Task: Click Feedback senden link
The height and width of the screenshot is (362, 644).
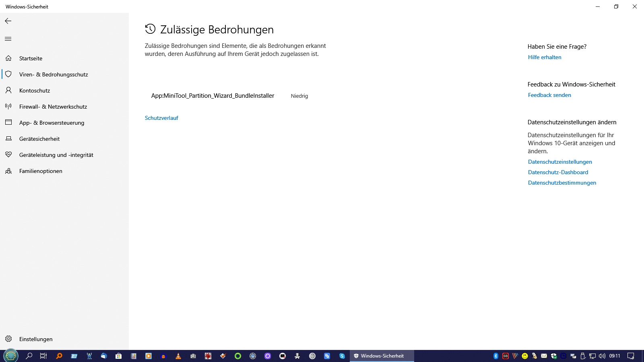Action: 549,95
